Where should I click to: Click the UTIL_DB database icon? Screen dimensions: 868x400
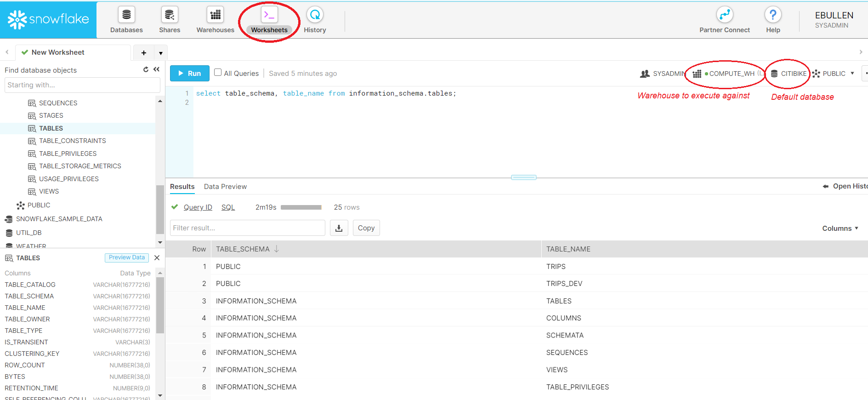[9, 233]
